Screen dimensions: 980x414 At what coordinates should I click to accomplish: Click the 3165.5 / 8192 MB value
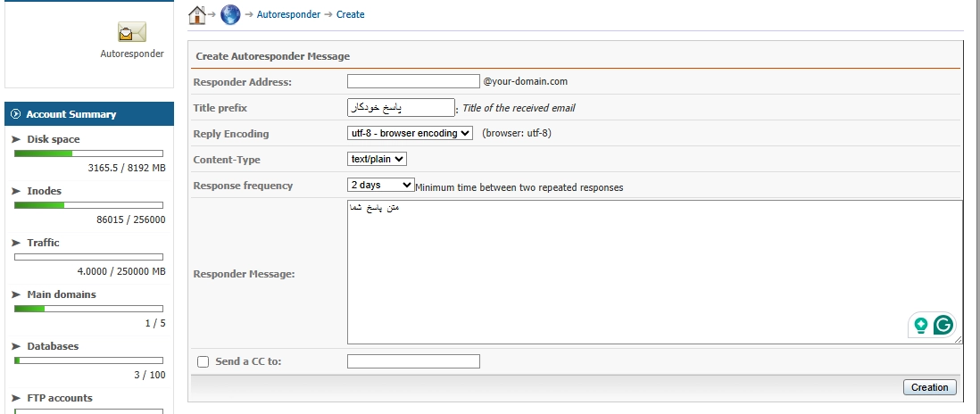[127, 168]
